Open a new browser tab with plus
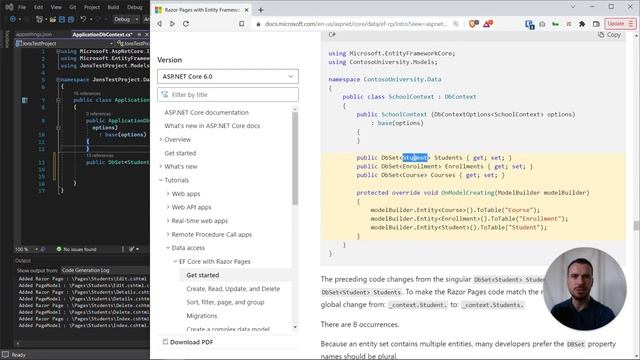640x360 pixels. [261, 10]
